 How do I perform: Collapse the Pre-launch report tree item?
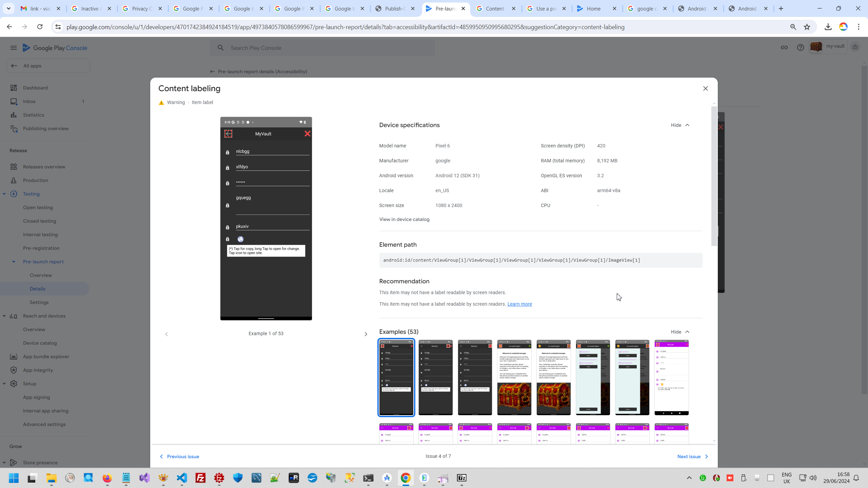point(14,262)
